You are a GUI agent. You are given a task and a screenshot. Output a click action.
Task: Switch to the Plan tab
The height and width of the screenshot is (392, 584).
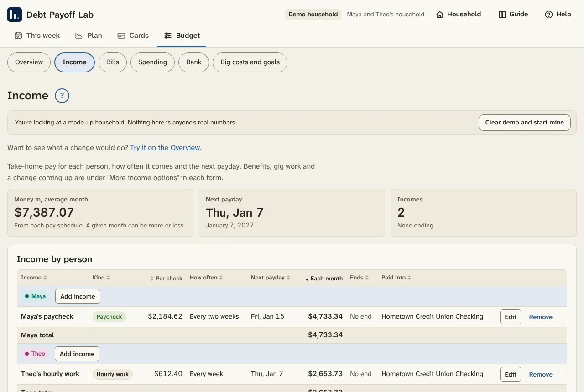(x=89, y=36)
